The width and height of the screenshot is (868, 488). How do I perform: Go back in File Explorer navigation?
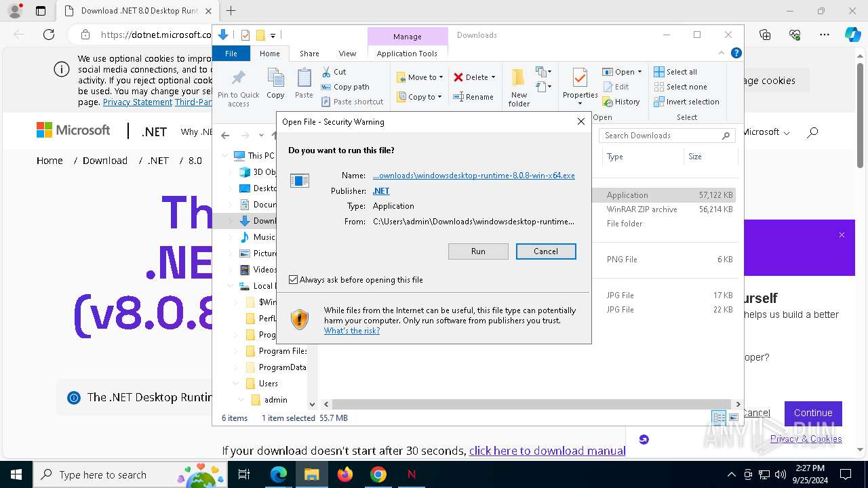click(225, 136)
